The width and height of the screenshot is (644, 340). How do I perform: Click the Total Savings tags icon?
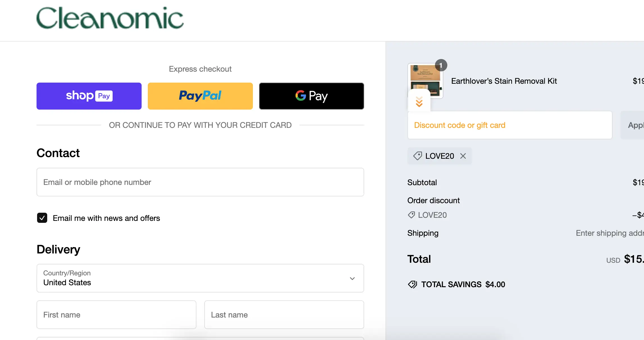tap(412, 284)
